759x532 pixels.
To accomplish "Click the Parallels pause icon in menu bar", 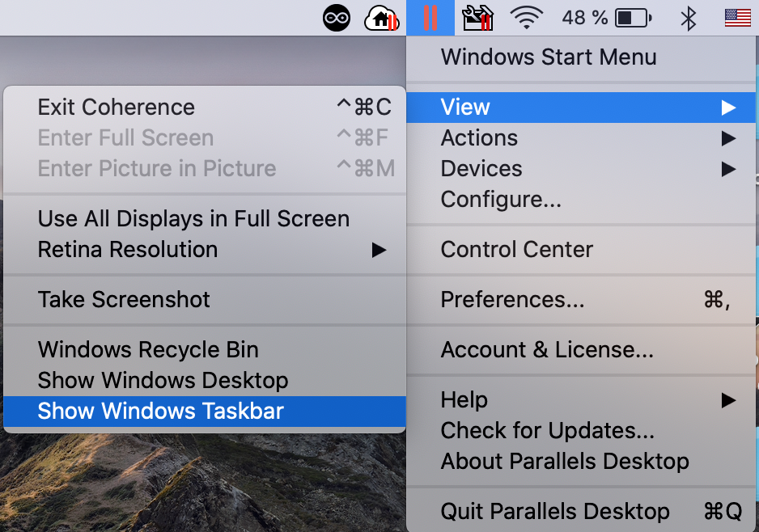I will [430, 18].
